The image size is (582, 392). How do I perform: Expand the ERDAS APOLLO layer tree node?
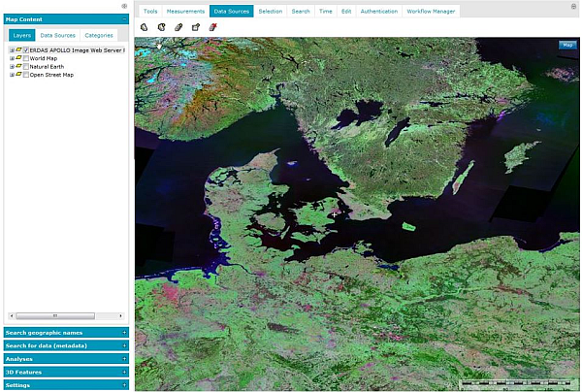(12, 50)
